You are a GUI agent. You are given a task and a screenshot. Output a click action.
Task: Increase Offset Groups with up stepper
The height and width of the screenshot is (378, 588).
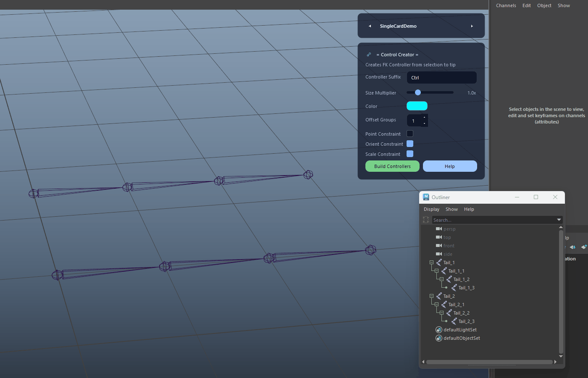point(425,117)
